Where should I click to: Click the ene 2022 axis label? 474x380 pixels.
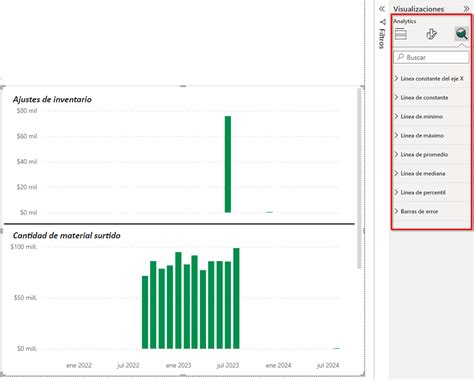tap(79, 365)
